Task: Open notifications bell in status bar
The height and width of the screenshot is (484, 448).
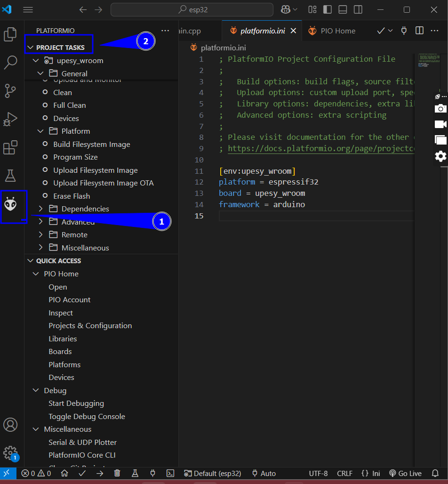Action: coord(435,473)
